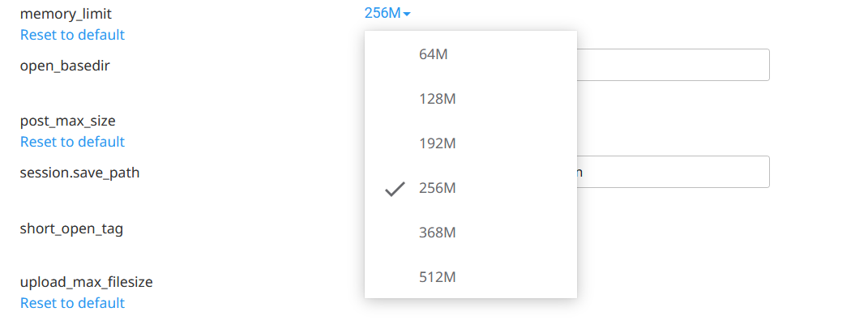This screenshot has width=868, height=329.
Task: Click the short_open_tag setting label
Action: pos(71,229)
